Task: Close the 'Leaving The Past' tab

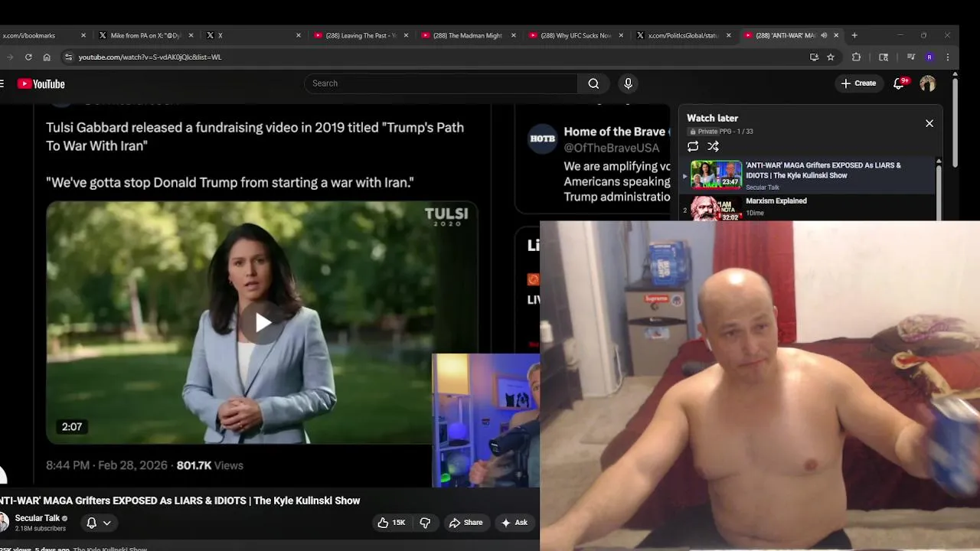Action: [x=406, y=35]
